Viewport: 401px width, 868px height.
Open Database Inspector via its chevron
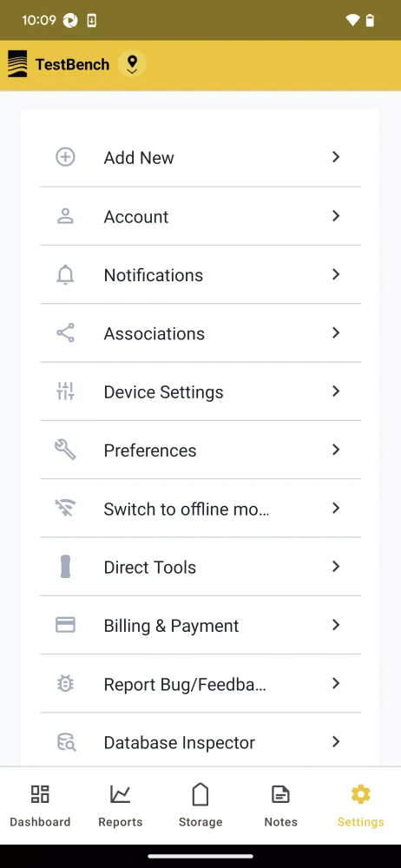pyautogui.click(x=336, y=742)
